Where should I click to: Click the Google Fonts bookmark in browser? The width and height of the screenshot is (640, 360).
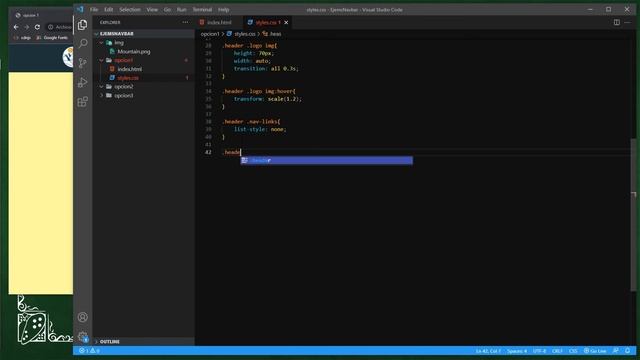point(52,38)
